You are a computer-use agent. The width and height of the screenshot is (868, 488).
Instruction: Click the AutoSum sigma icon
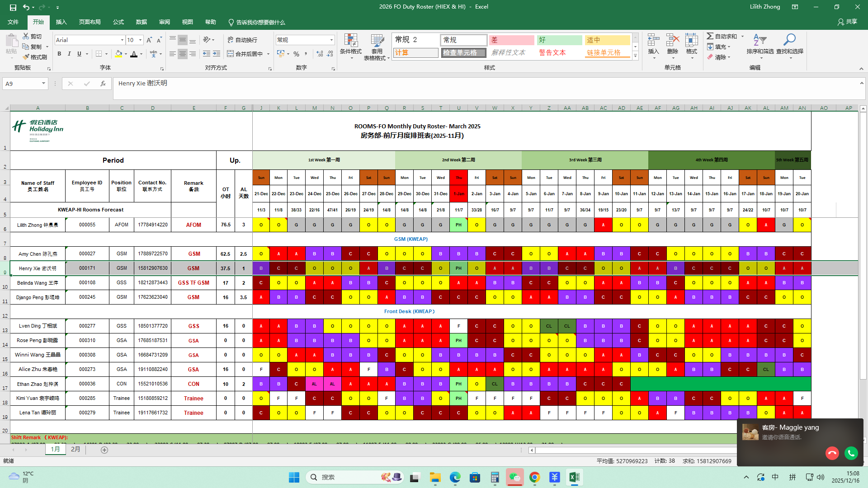710,36
